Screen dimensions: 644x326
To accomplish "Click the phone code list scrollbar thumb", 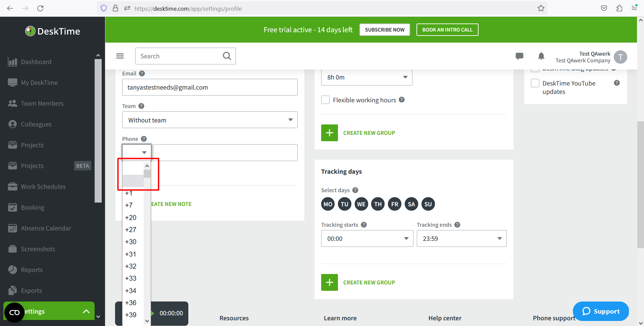I will (147, 174).
